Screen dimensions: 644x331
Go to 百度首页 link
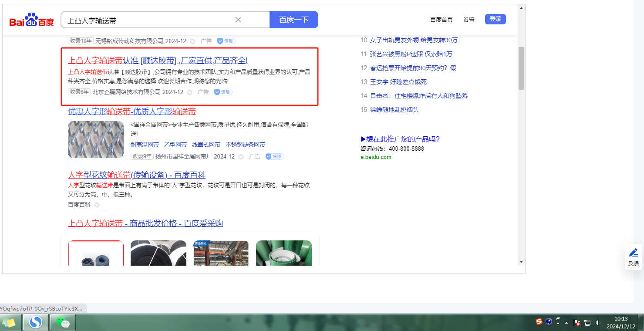point(442,20)
